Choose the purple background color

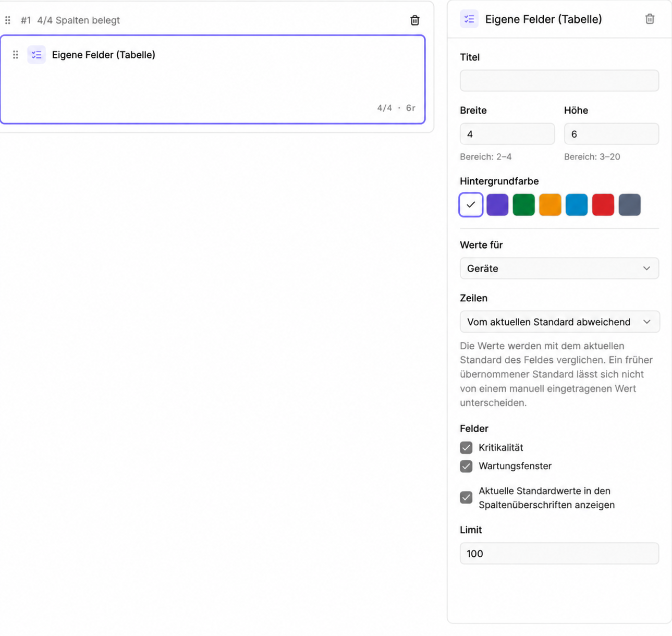tap(497, 205)
